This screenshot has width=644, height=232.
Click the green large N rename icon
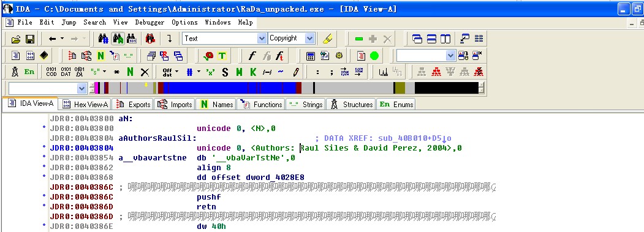point(130,72)
